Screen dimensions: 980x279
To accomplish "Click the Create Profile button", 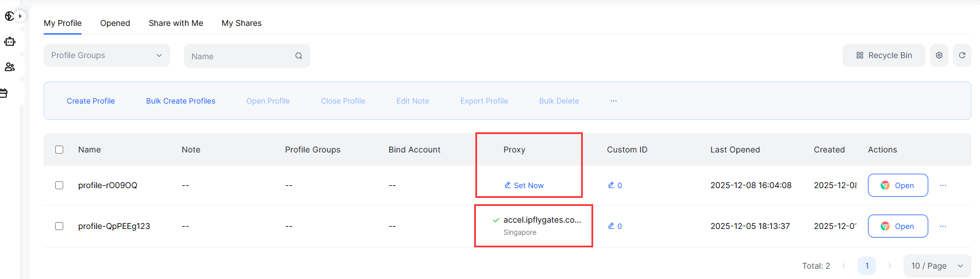I will pos(91,101).
